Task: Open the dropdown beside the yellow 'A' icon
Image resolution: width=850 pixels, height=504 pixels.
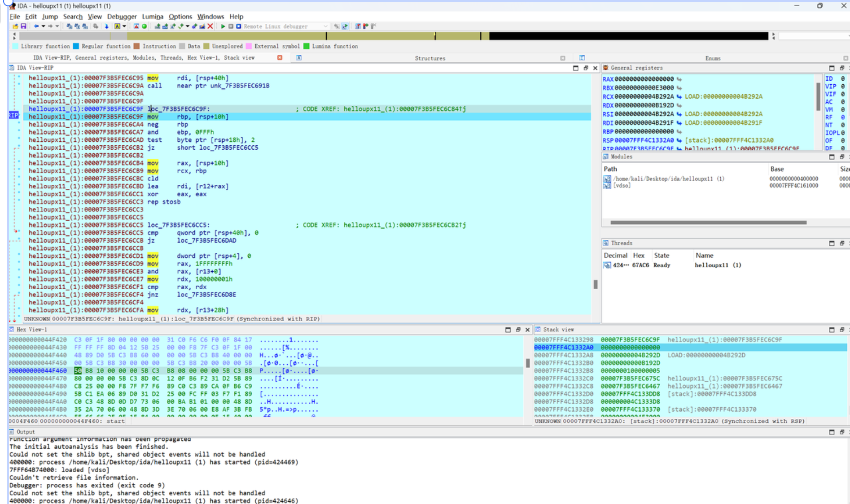Action: coord(124,26)
